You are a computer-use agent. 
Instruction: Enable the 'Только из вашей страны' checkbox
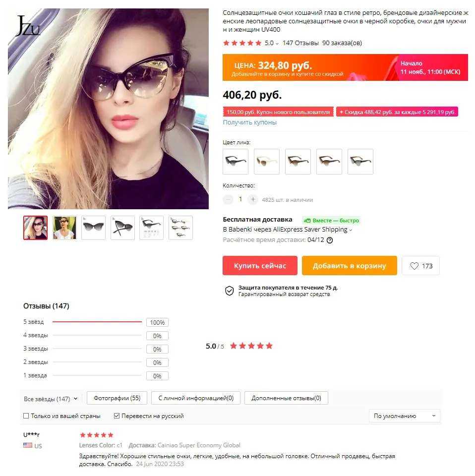tap(26, 416)
